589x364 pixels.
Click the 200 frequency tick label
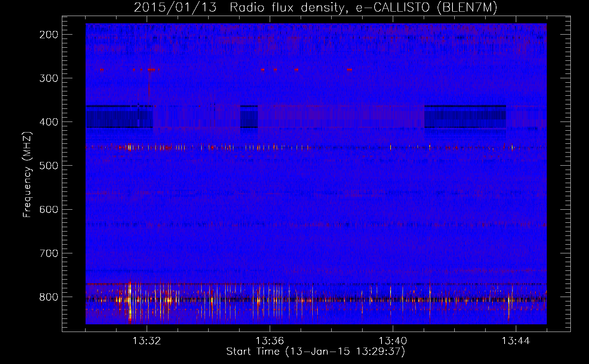tap(49, 35)
